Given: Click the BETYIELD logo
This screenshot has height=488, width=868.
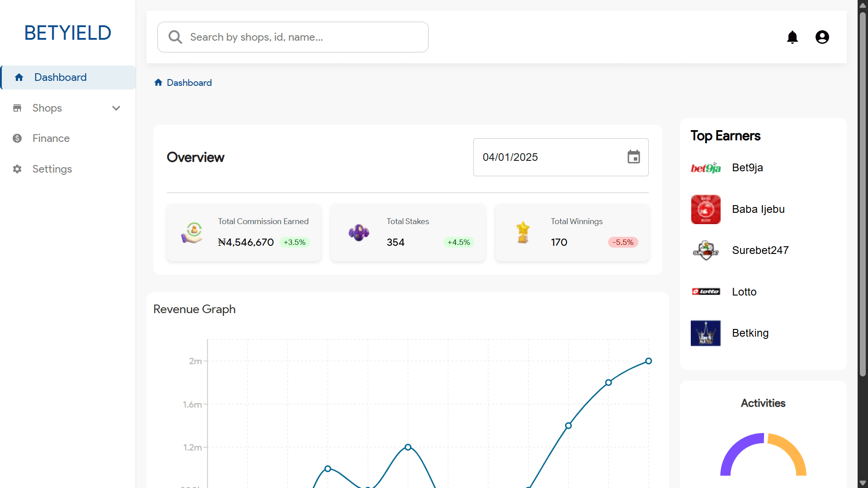Looking at the screenshot, I should (x=68, y=33).
